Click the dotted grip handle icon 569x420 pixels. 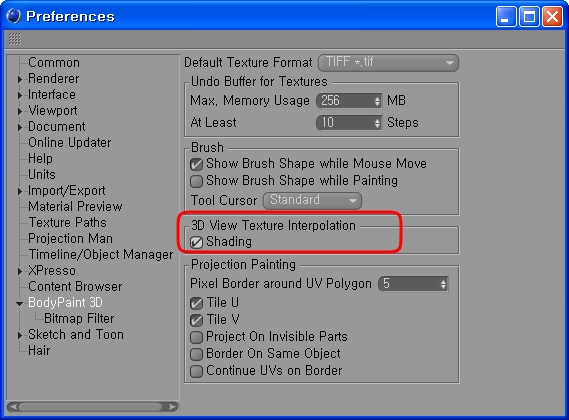pyautogui.click(x=15, y=39)
